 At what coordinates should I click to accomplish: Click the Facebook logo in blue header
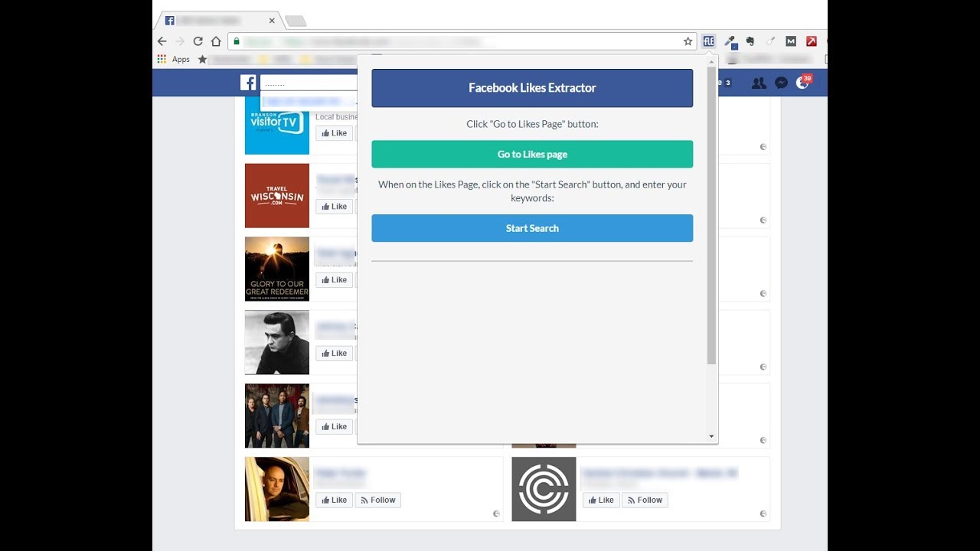[248, 83]
